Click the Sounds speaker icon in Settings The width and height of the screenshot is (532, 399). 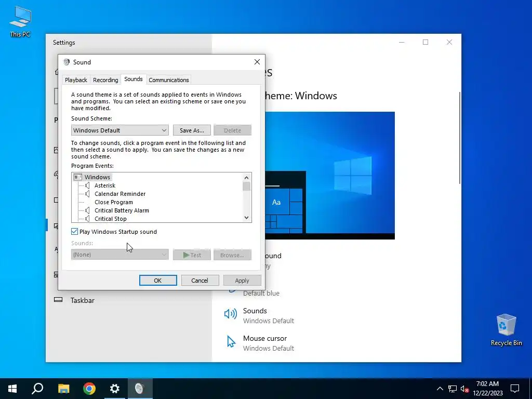point(230,314)
